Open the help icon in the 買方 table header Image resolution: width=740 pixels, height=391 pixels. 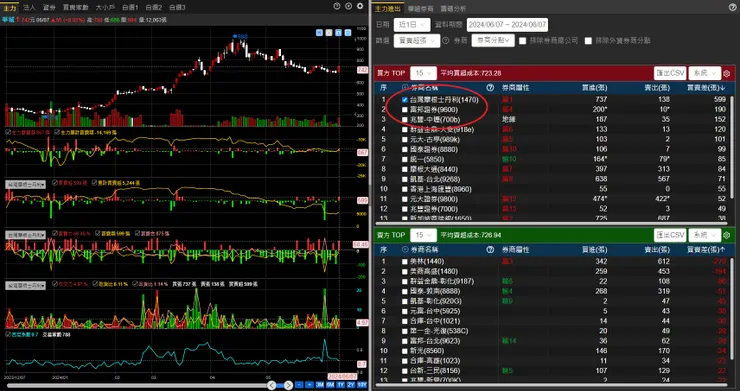[490, 87]
